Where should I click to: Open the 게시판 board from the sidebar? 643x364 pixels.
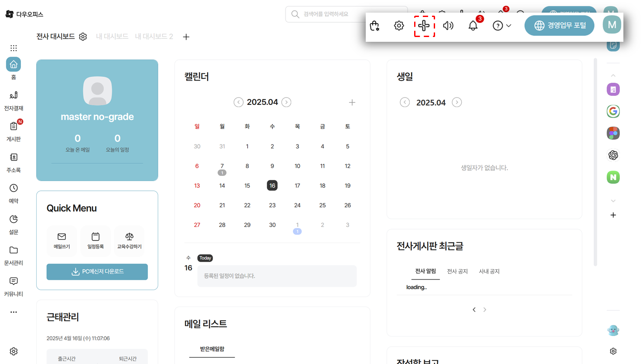[14, 131]
